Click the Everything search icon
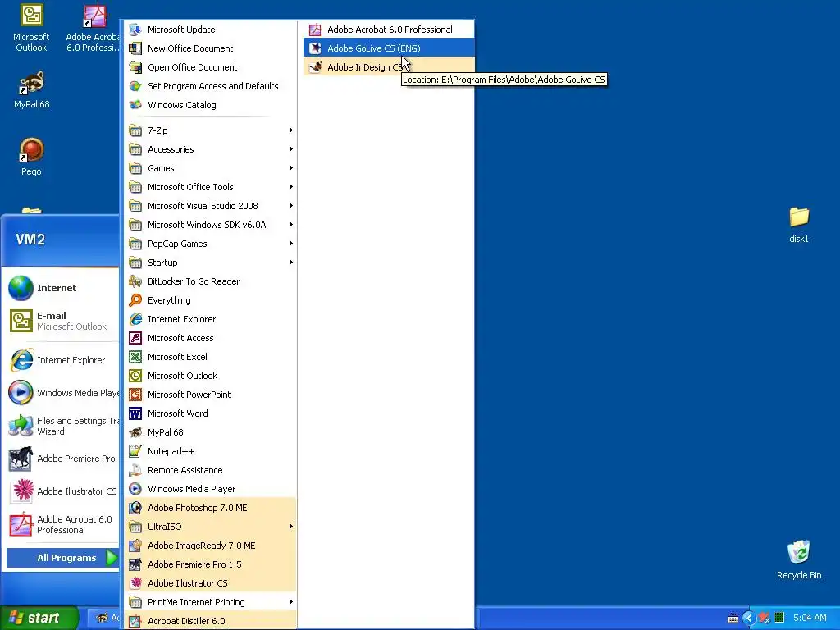Viewport: 840px width, 630px height. (135, 300)
